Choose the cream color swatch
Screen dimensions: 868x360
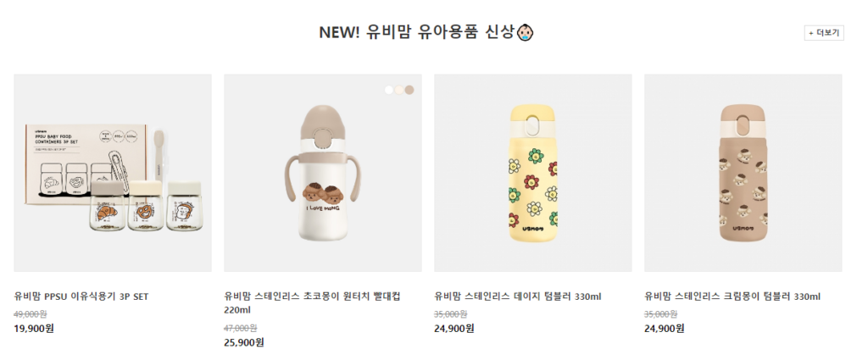399,90
